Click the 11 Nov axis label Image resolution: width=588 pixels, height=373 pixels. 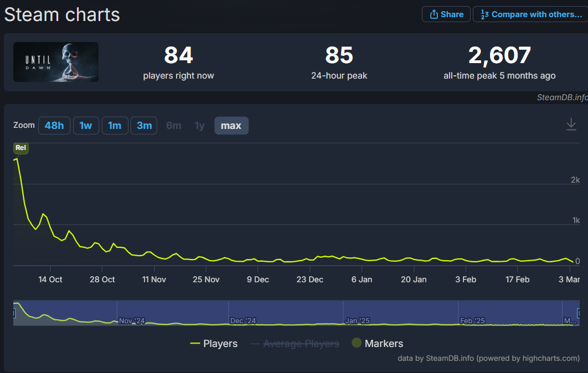[154, 279]
